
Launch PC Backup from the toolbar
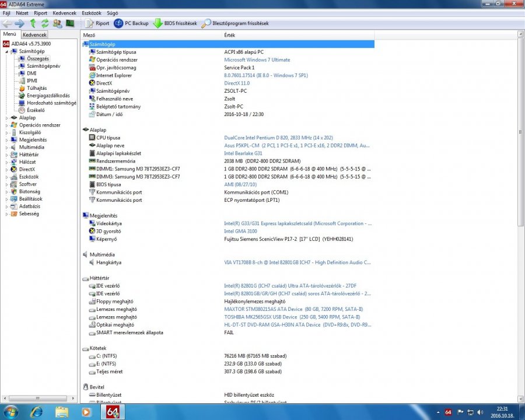(x=131, y=23)
